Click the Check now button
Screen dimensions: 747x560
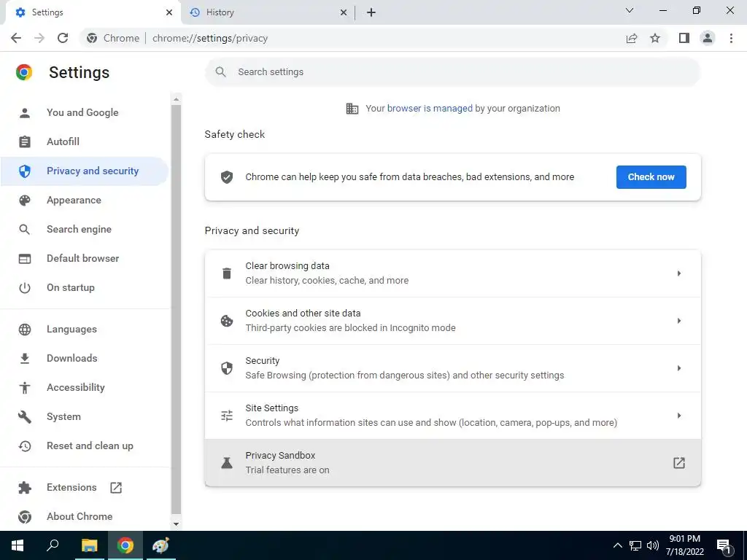click(x=651, y=177)
